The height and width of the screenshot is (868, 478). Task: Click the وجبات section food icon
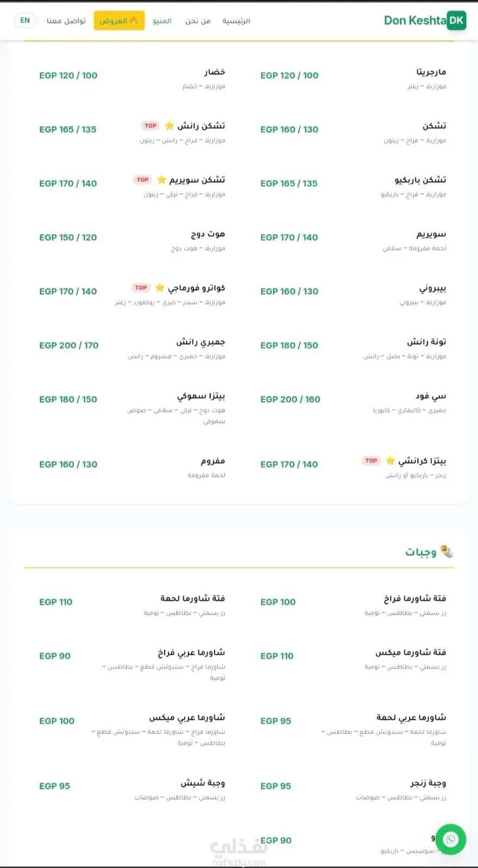447,552
